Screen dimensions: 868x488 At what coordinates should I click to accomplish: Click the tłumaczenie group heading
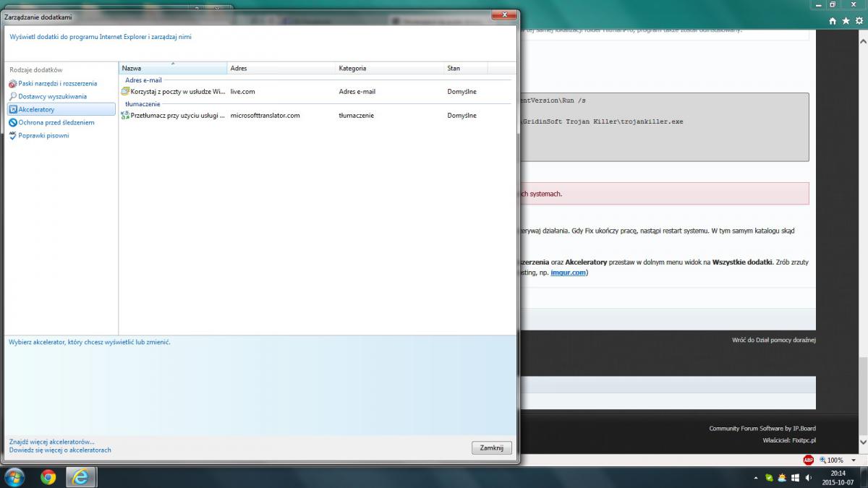click(x=142, y=104)
